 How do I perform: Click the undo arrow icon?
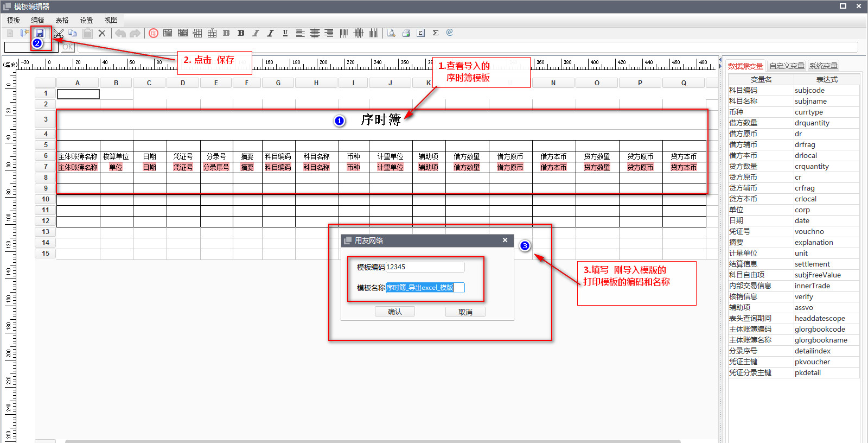tap(120, 34)
